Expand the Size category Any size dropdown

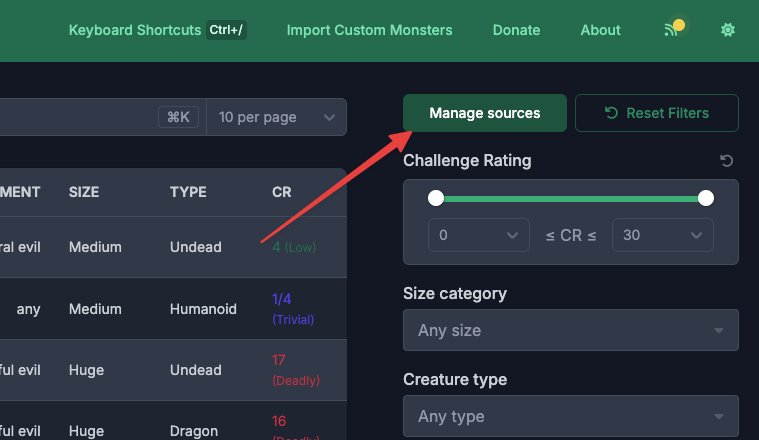click(570, 330)
